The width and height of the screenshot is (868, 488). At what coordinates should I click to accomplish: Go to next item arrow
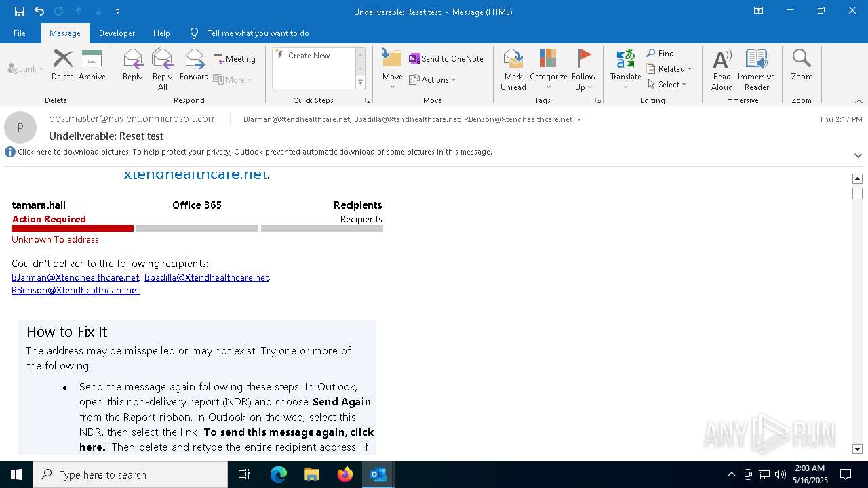98,11
